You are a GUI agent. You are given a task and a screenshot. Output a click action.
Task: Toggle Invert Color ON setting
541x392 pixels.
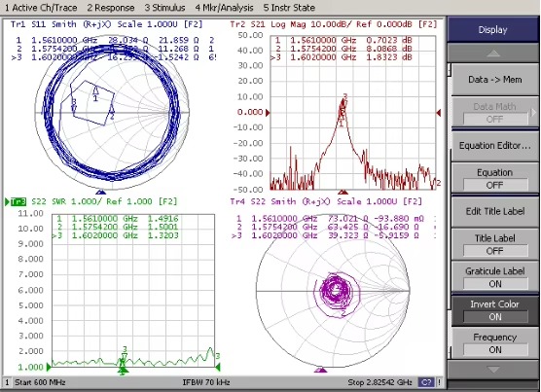tap(494, 310)
